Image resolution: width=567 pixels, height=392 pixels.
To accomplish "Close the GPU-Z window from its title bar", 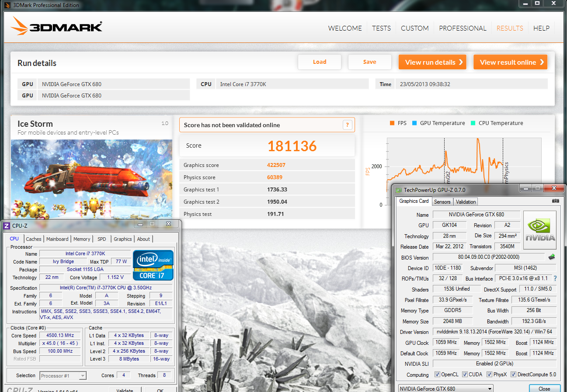I will coord(554,188).
